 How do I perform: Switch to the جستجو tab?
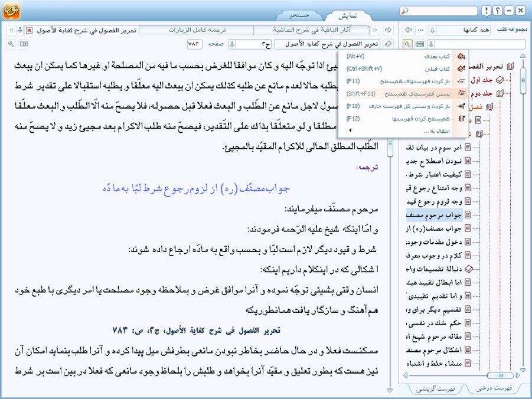(299, 15)
